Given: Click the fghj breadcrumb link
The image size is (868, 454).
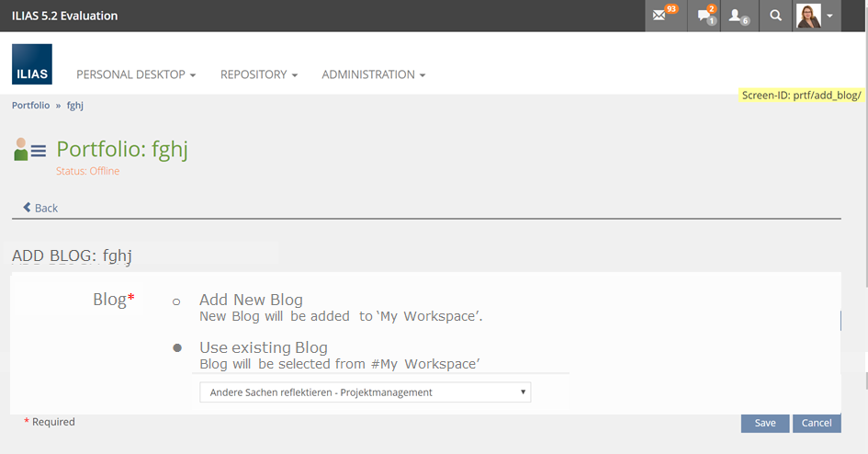Looking at the screenshot, I should pyautogui.click(x=75, y=106).
